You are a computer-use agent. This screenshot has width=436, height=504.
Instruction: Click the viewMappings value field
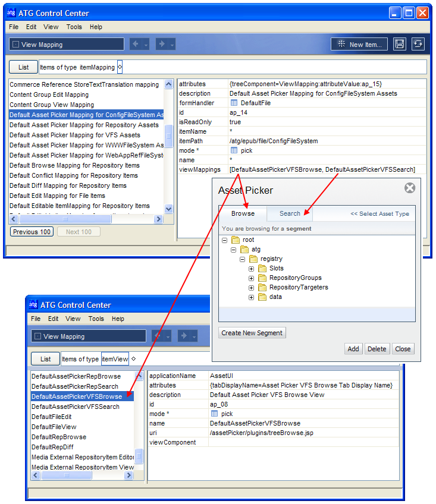click(x=327, y=169)
